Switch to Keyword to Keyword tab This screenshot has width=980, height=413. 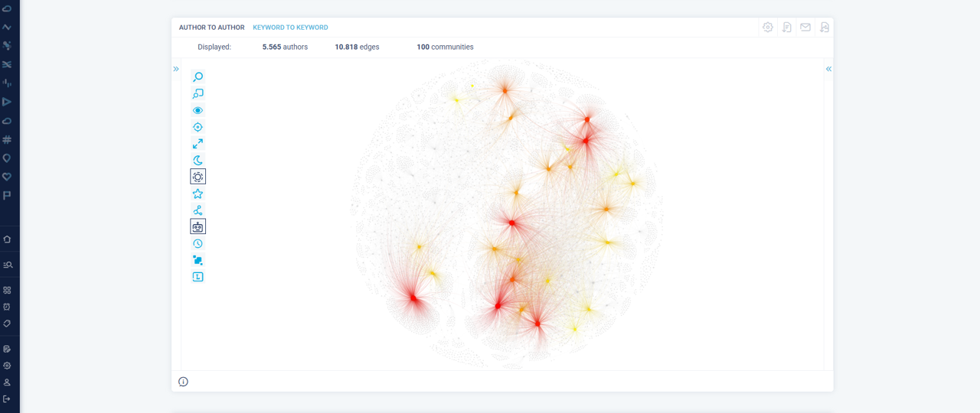tap(290, 28)
